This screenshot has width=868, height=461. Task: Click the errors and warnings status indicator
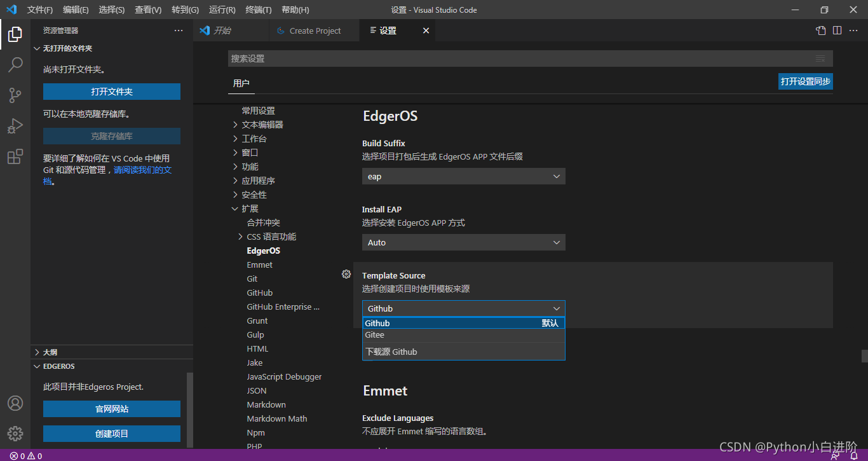pos(26,456)
